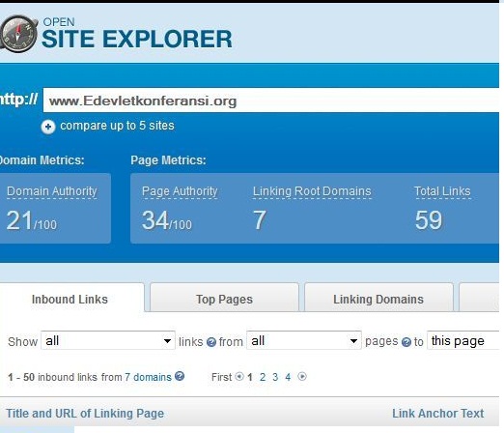The height and width of the screenshot is (433, 504).
Task: Go to previous page arrow icon
Action: click(x=239, y=376)
